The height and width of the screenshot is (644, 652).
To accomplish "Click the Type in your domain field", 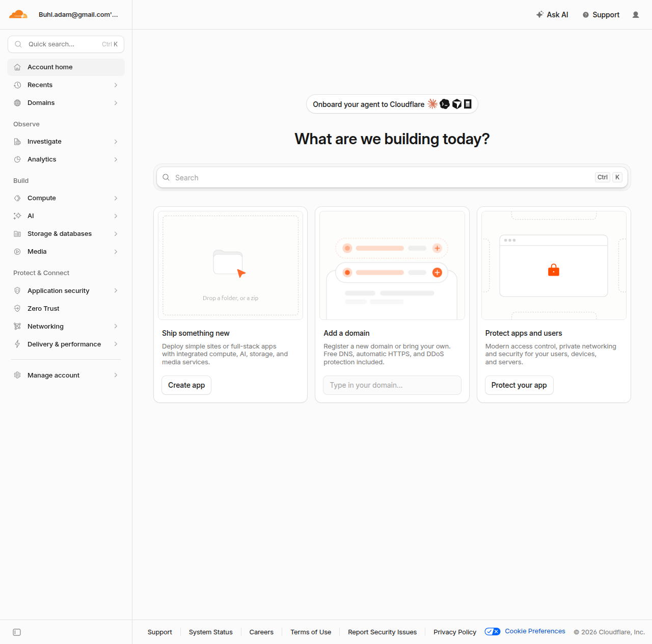I will (392, 385).
